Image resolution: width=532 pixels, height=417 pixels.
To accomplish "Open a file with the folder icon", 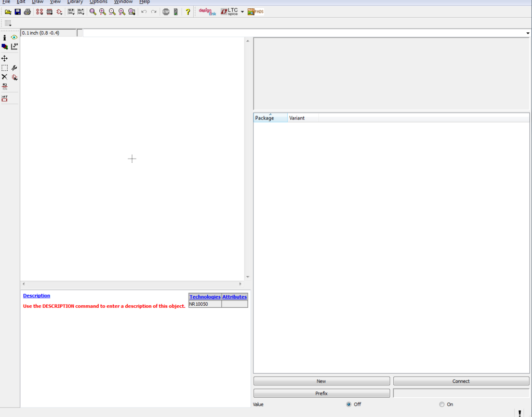I will [x=8, y=12].
